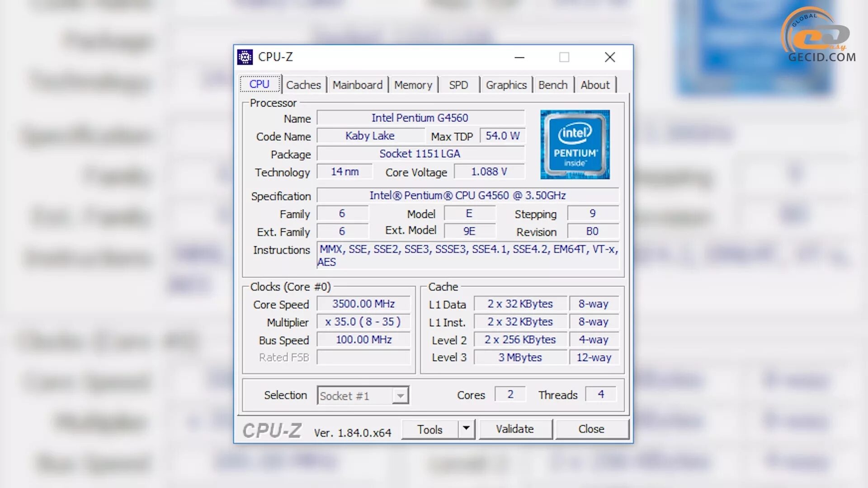Click the Intel Pentium inside logo

(x=575, y=145)
